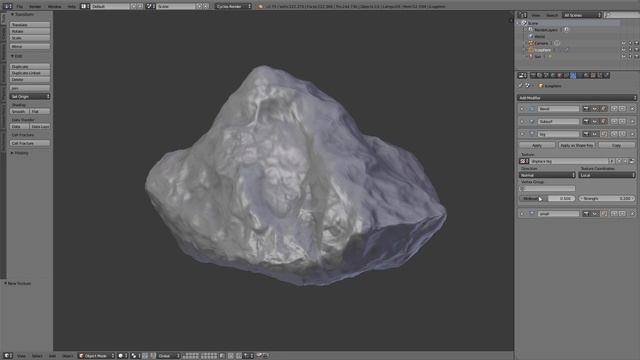The image size is (640, 360).
Task: Click the scene browse icon beside Scene field
Action: pos(150,6)
